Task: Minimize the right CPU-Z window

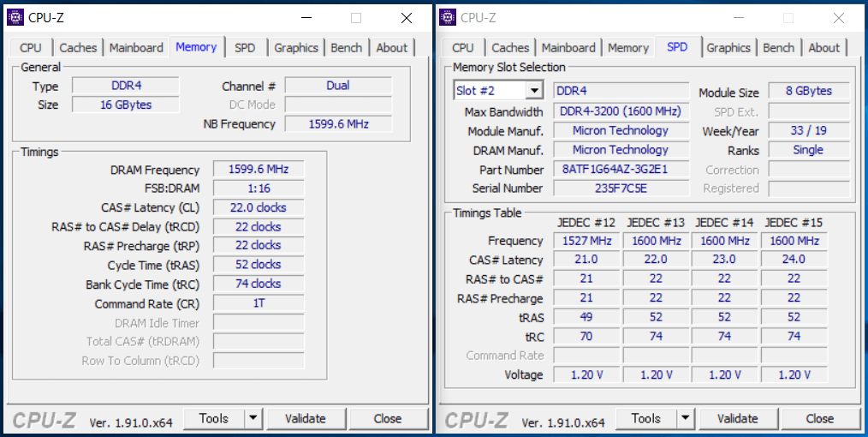Action: [739, 18]
